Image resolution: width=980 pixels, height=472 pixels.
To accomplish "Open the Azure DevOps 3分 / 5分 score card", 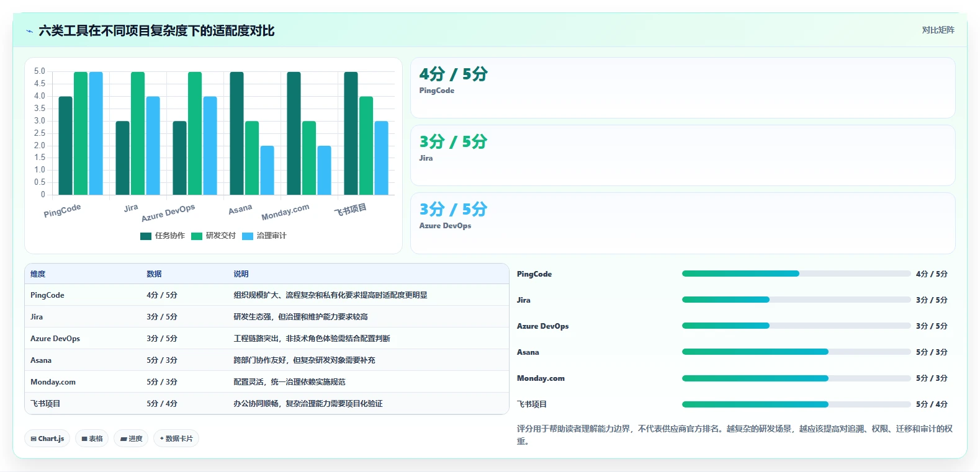I will click(x=683, y=223).
